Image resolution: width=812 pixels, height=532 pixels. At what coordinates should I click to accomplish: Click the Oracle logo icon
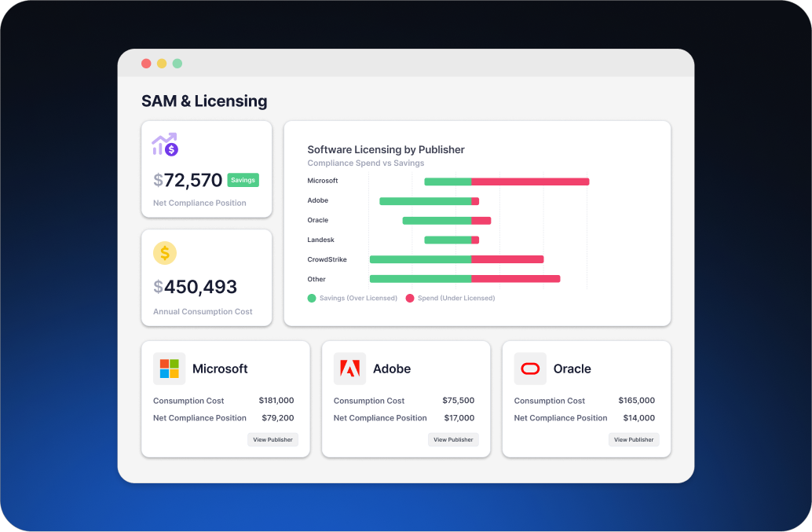click(530, 369)
